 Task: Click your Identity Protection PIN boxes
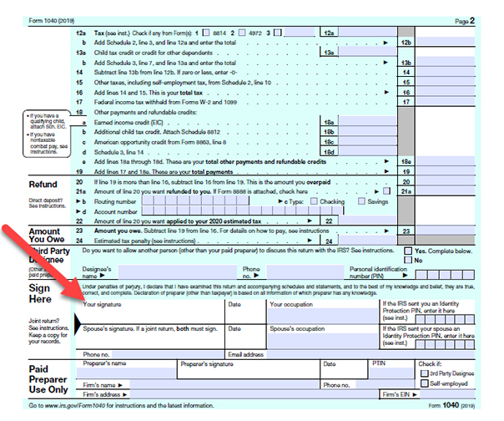point(445,319)
